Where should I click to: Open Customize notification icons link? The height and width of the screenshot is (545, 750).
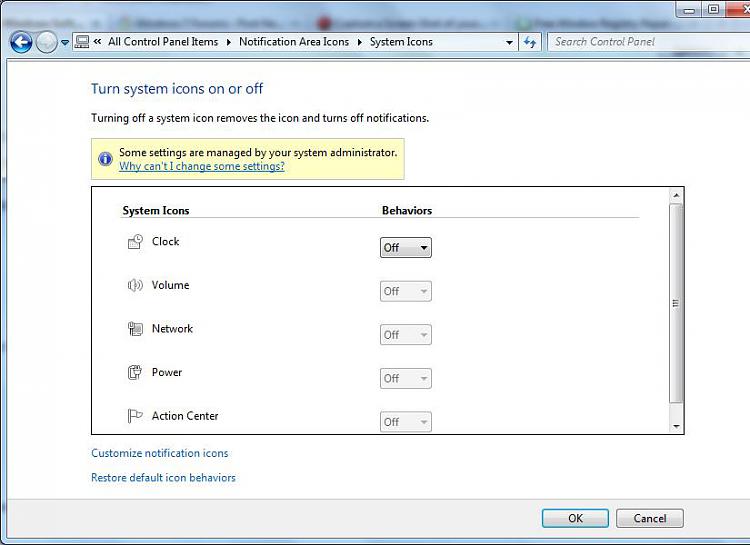(159, 453)
